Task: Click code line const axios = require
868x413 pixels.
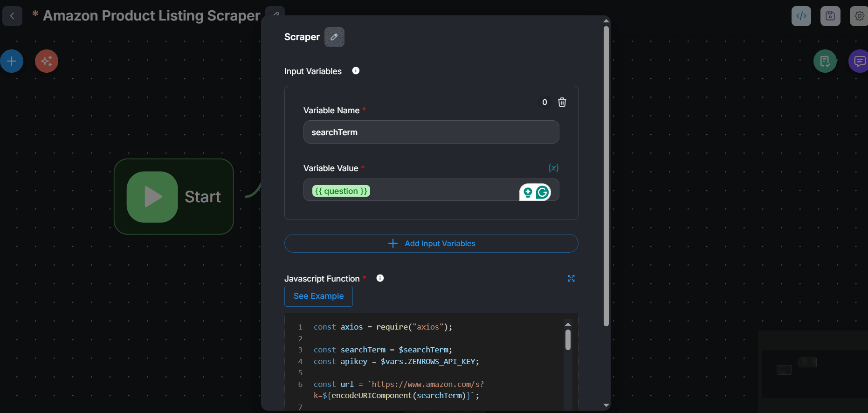Action: tap(383, 327)
